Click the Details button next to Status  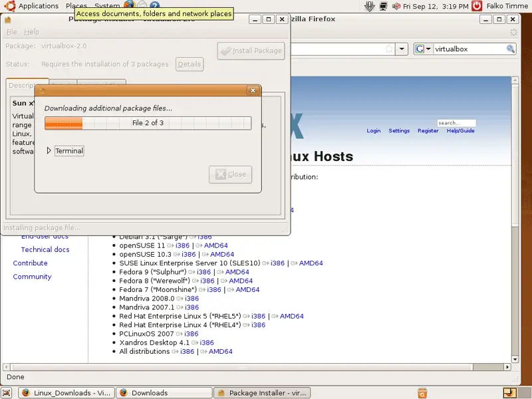click(190, 64)
